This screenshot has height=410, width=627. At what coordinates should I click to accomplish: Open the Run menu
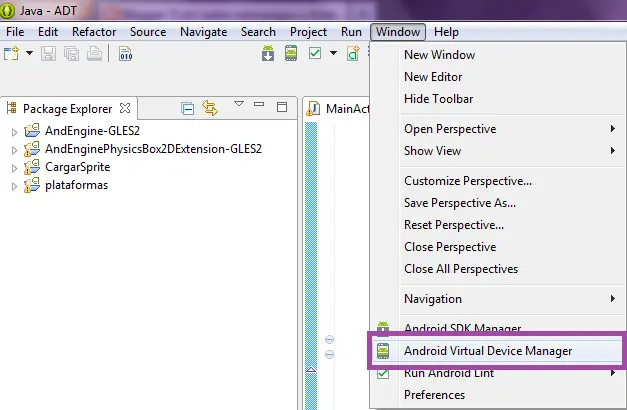click(351, 32)
